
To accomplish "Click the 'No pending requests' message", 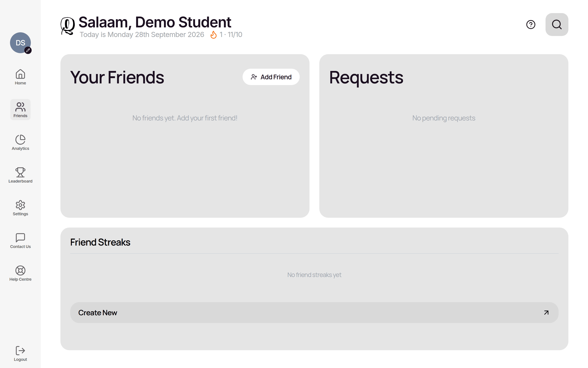I will tap(444, 118).
